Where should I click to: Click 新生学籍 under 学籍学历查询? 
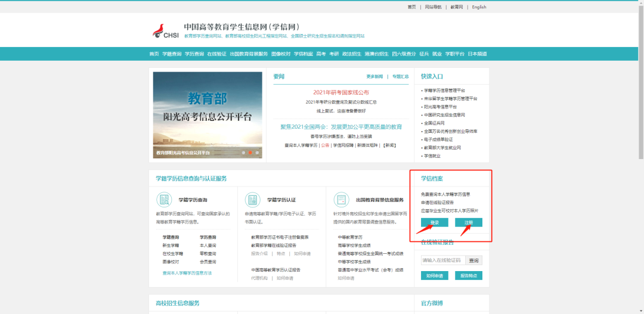point(171,245)
